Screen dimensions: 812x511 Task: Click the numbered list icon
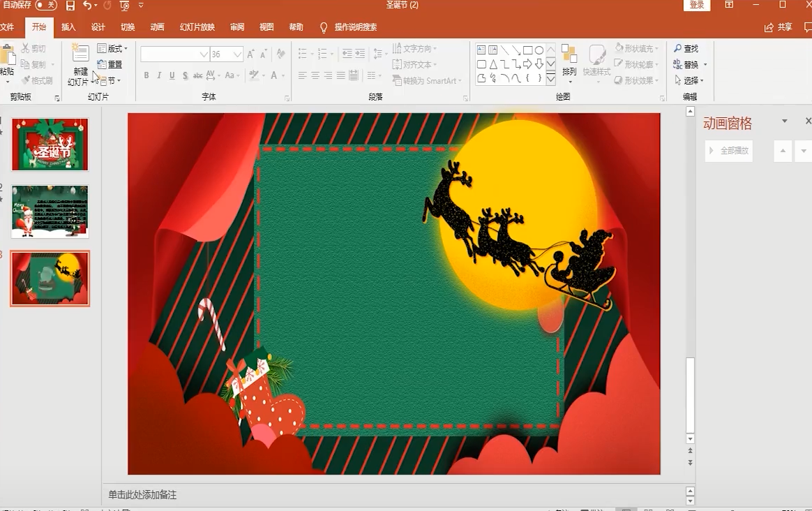click(x=322, y=53)
